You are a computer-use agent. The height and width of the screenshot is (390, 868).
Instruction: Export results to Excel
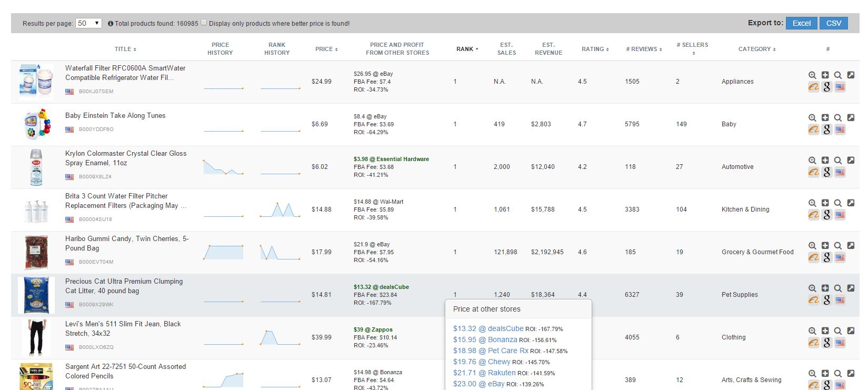801,23
